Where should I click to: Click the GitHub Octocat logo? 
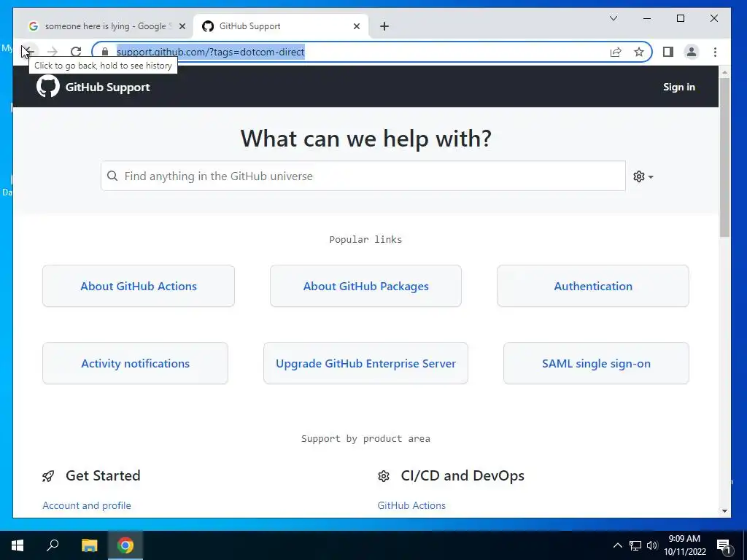(48, 87)
